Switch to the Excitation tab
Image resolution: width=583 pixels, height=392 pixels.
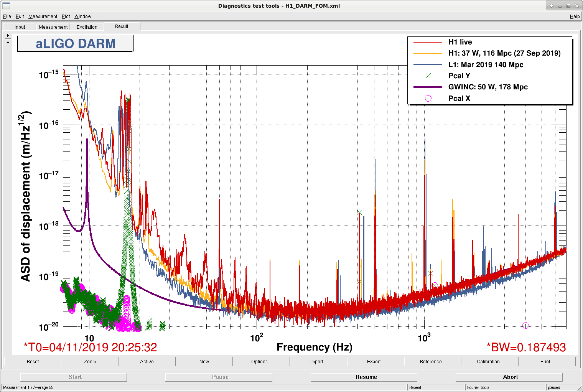(87, 27)
